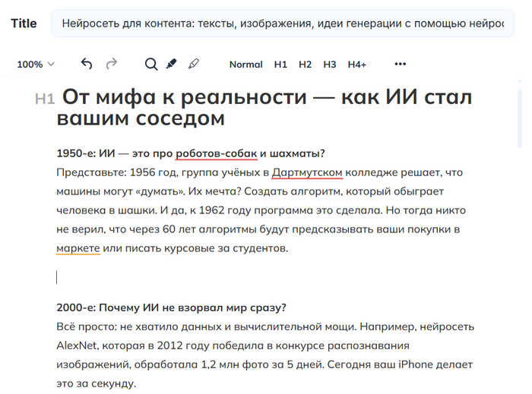Click the undo arrow icon
This screenshot has width=532, height=394.
(x=87, y=65)
